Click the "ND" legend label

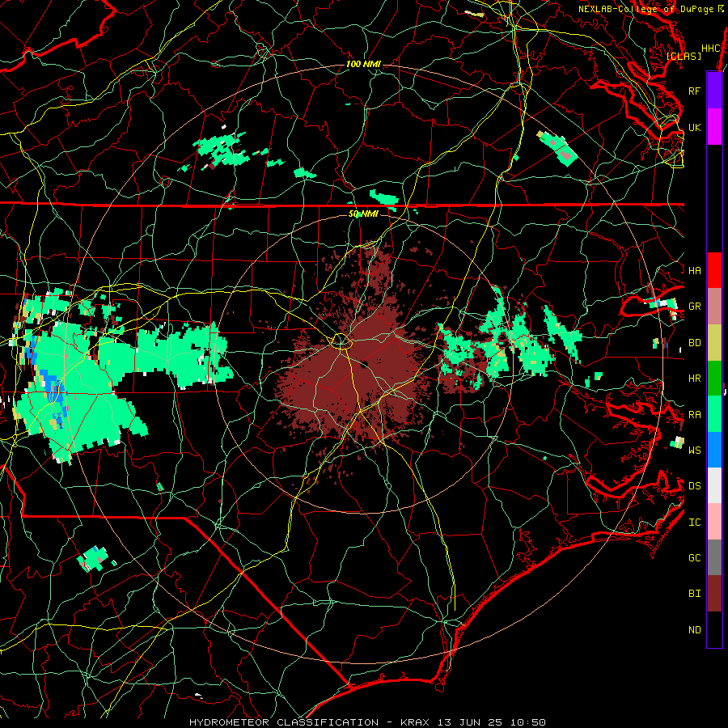tap(694, 630)
